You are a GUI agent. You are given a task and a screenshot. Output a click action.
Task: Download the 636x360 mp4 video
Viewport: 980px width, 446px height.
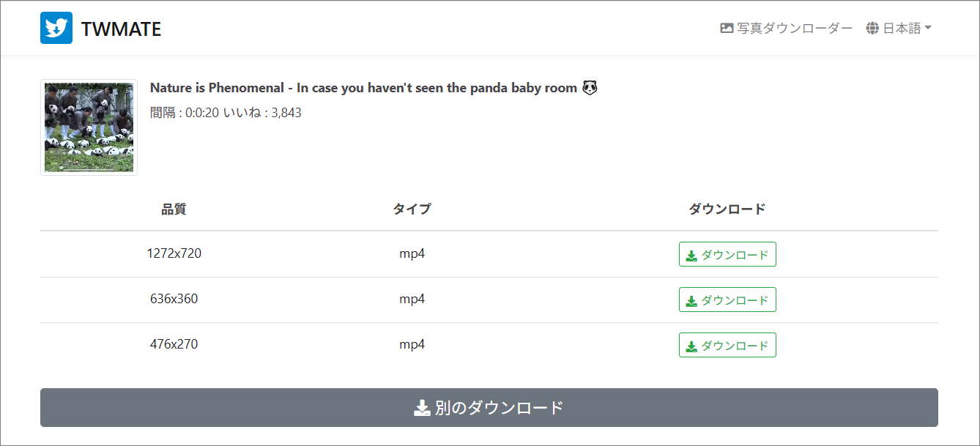click(727, 300)
